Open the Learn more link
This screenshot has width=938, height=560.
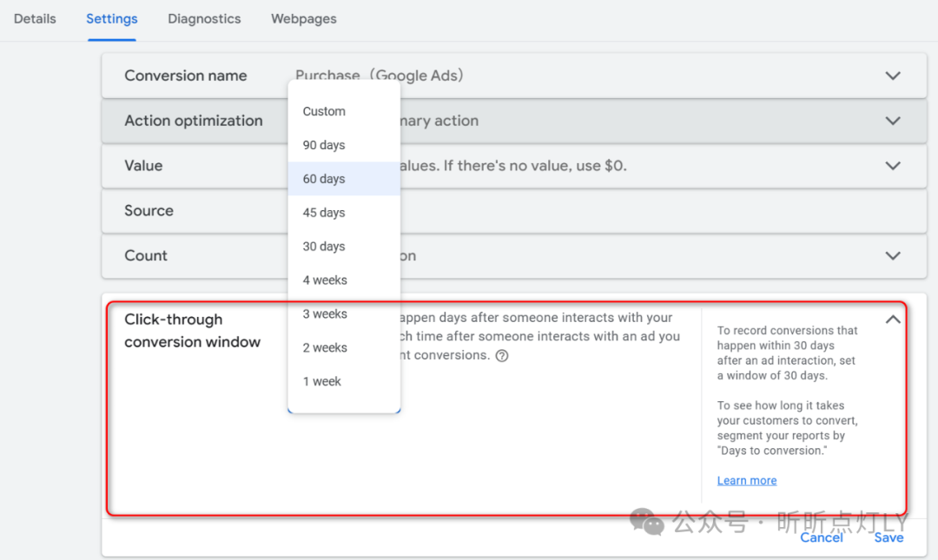747,480
